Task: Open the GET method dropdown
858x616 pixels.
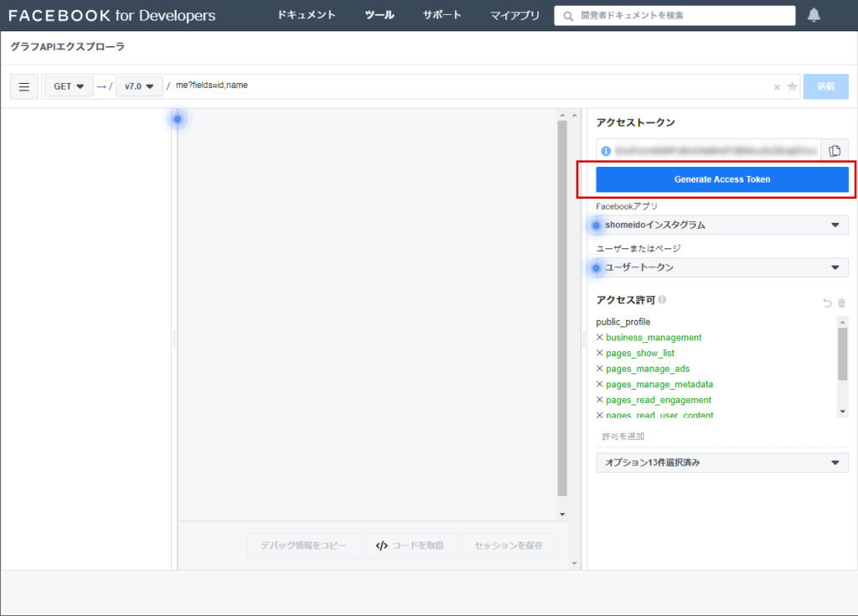Action: pos(69,86)
